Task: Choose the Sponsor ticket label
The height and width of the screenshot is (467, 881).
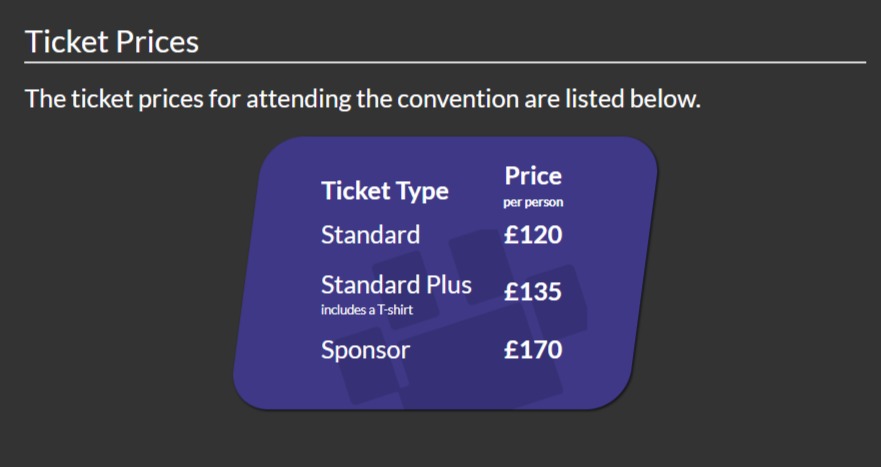Action: [365, 350]
